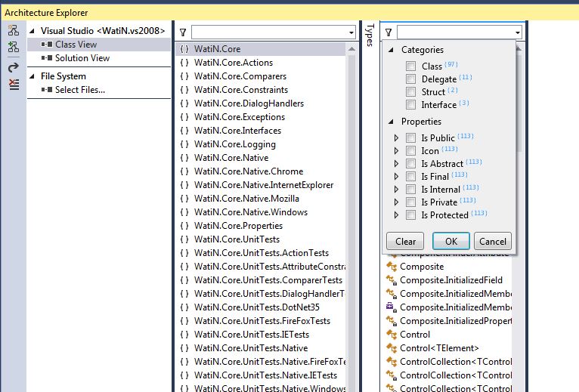Click namespace braces icon beside WatiN.Core.UnitTests

point(184,239)
